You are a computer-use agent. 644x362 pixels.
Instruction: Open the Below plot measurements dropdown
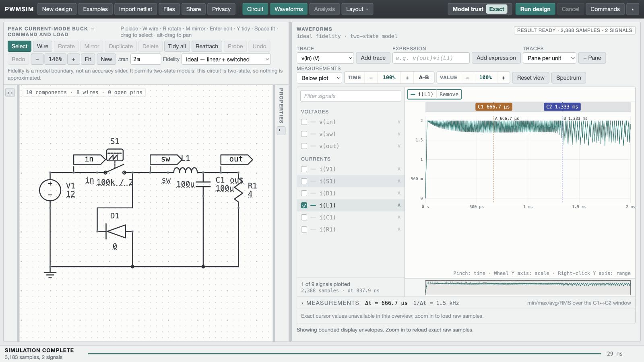pyautogui.click(x=319, y=78)
